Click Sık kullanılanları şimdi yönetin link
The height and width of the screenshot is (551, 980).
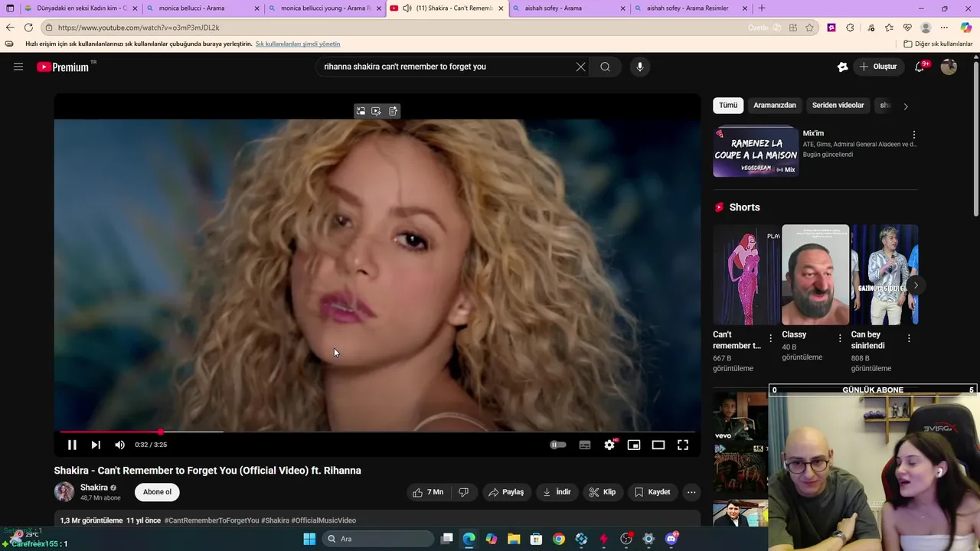(x=298, y=44)
